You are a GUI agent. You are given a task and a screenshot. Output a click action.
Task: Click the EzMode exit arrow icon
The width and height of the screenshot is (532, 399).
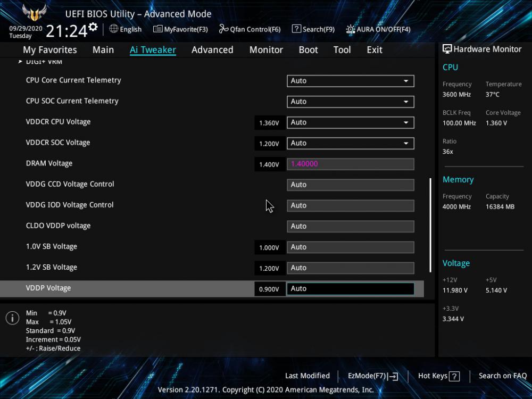(393, 376)
